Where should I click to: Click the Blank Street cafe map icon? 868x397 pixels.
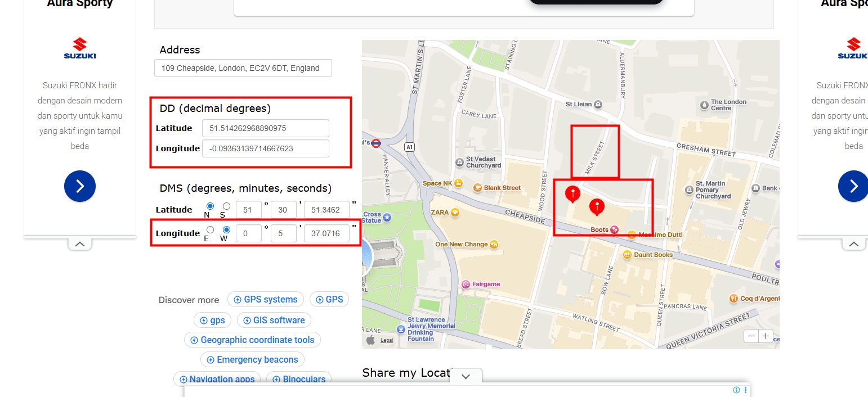[x=477, y=188]
